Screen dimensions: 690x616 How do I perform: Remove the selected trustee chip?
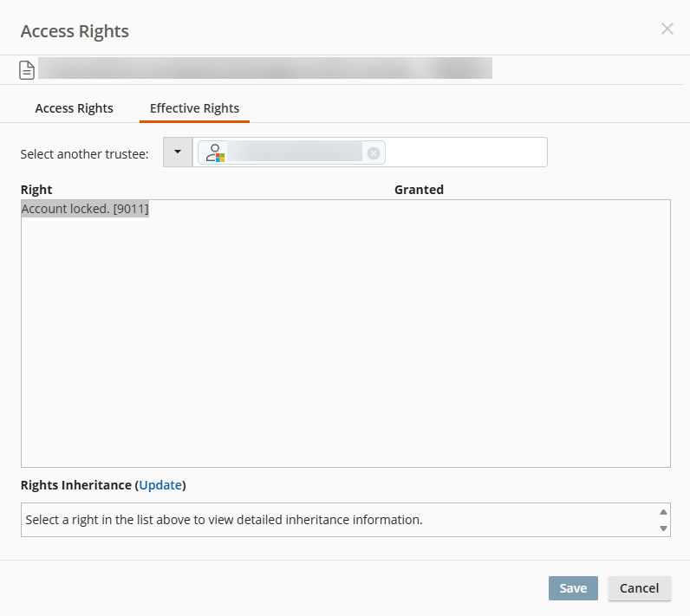(374, 153)
